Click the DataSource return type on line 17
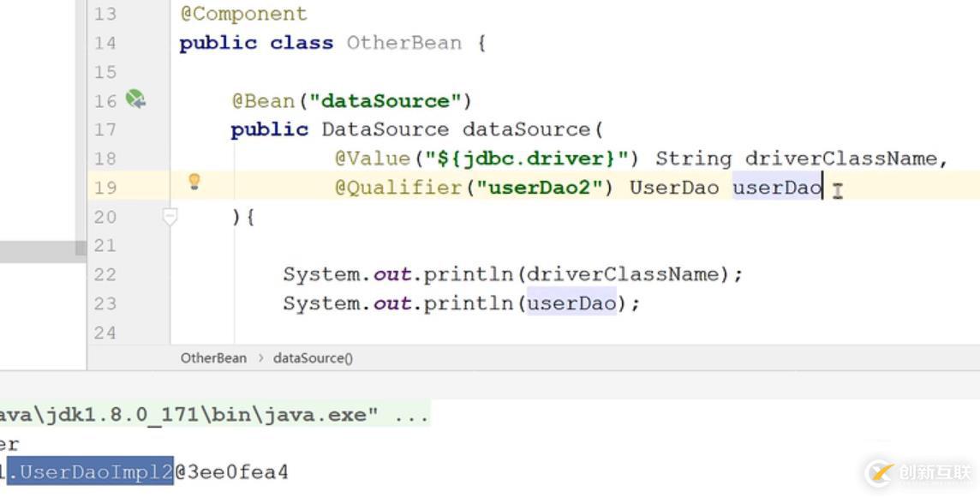The height and width of the screenshot is (498, 980). point(385,129)
